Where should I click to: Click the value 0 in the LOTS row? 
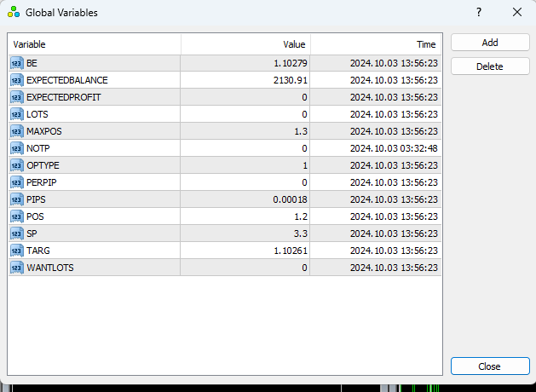pyautogui.click(x=304, y=114)
